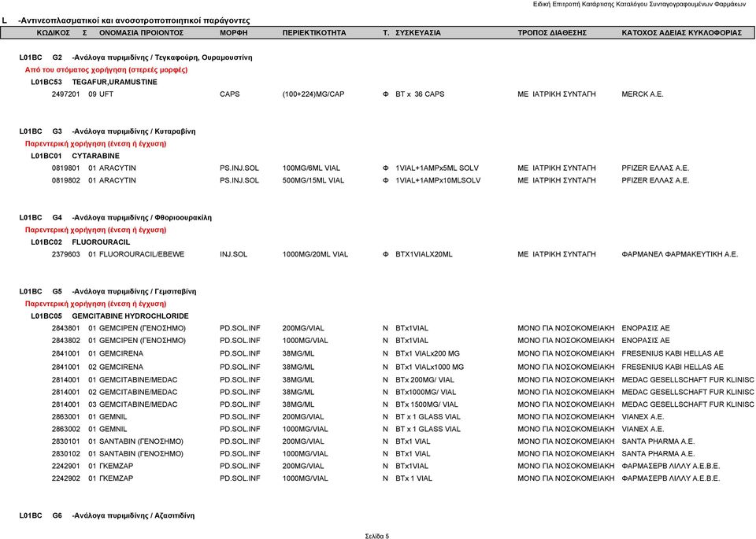Click the substance name TEGAFUR,URAMUSTINE
Screen dimensions: 756x539
tap(114, 83)
